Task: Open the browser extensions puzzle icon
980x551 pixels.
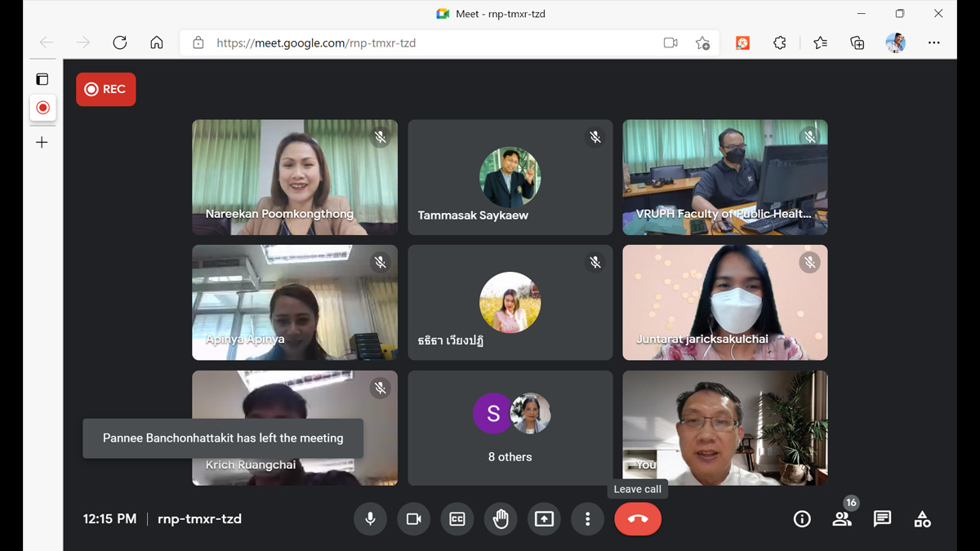Action: tap(780, 43)
